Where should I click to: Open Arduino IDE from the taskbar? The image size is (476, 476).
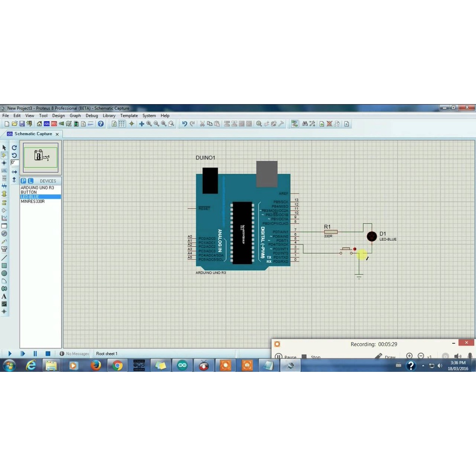point(182,365)
